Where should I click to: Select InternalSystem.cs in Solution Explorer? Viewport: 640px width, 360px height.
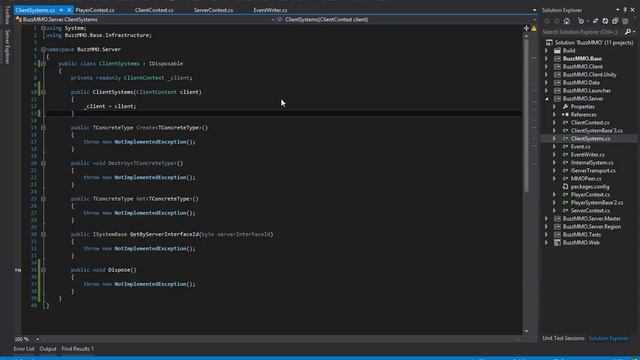click(x=592, y=162)
